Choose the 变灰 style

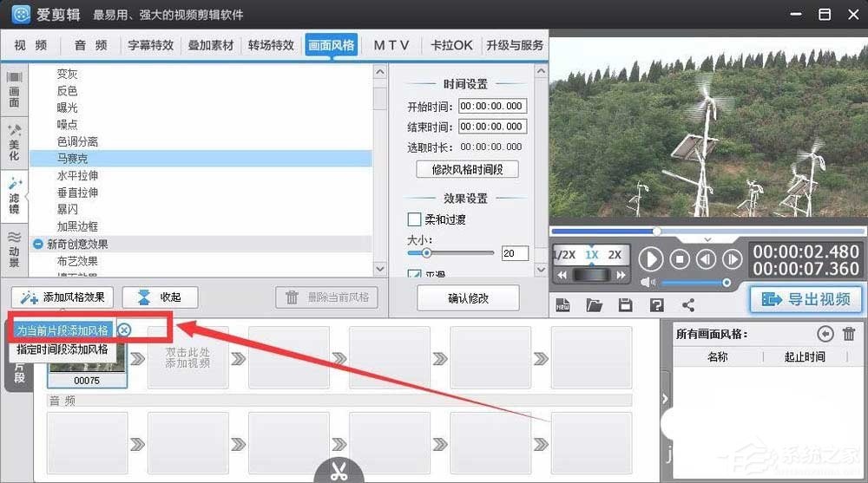pos(67,74)
